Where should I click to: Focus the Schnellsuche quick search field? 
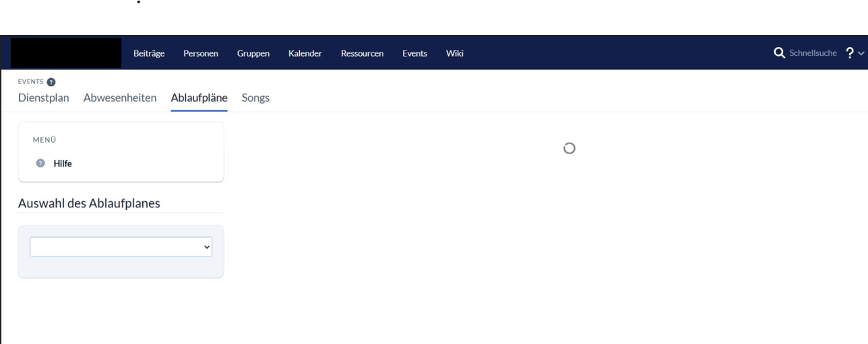(x=813, y=53)
